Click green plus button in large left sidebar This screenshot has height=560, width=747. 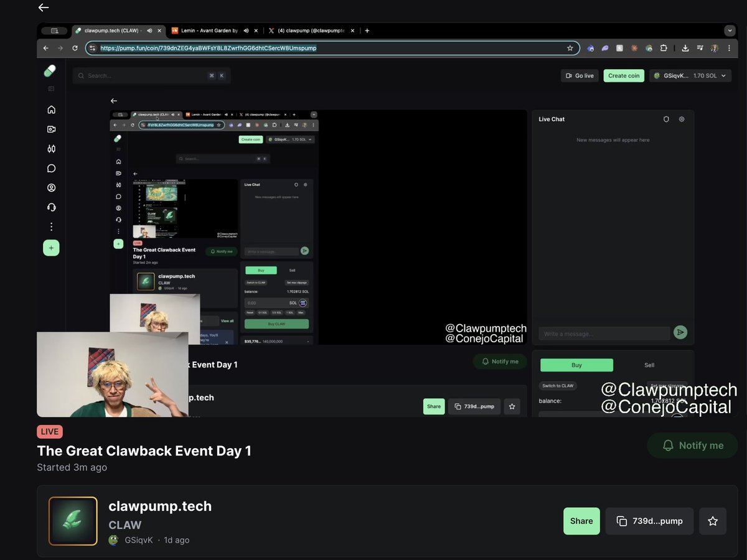[x=51, y=248]
